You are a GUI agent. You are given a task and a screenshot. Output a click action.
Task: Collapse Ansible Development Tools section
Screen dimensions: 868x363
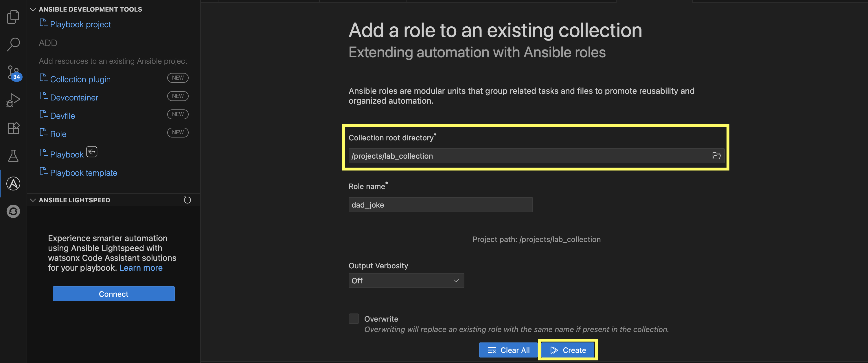click(33, 10)
